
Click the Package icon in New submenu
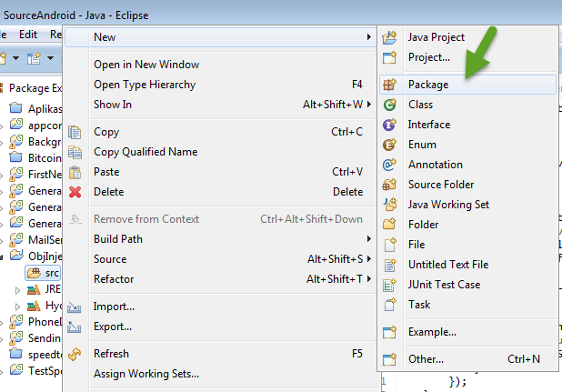(389, 85)
